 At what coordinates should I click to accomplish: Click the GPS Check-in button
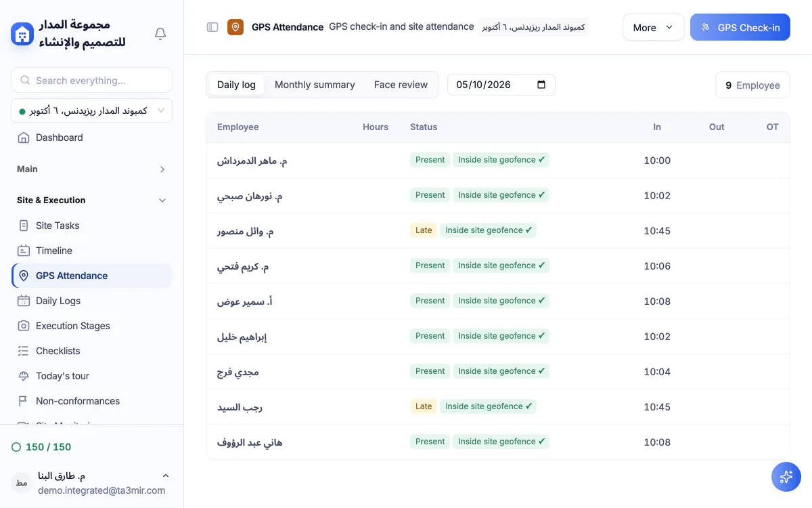point(740,27)
